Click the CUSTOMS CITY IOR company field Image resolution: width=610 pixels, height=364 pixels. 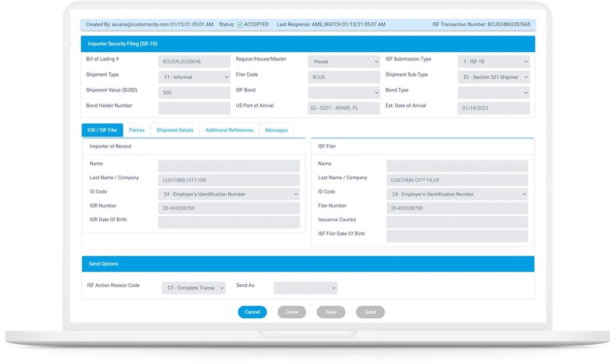point(229,180)
